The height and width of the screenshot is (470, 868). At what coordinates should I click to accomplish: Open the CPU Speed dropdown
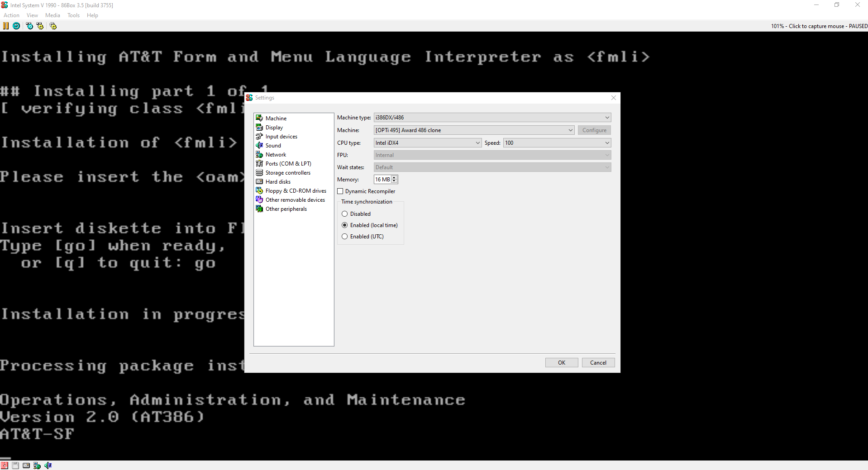[557, 143]
